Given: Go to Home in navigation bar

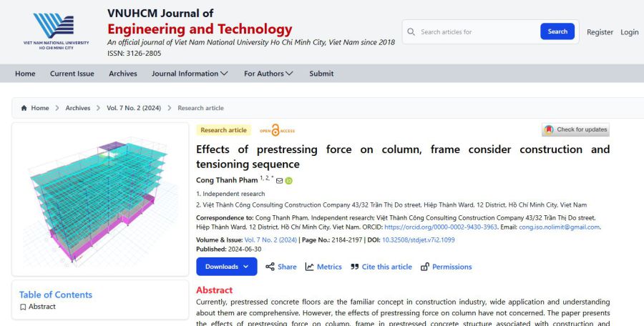Looking at the screenshot, I should point(25,74).
